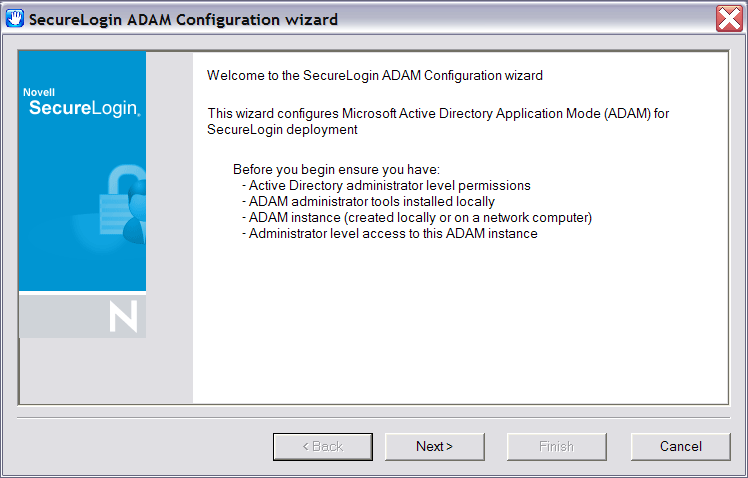Click the "Before you begin ensure you have" line
This screenshot has height=478, width=748.
pos(336,169)
